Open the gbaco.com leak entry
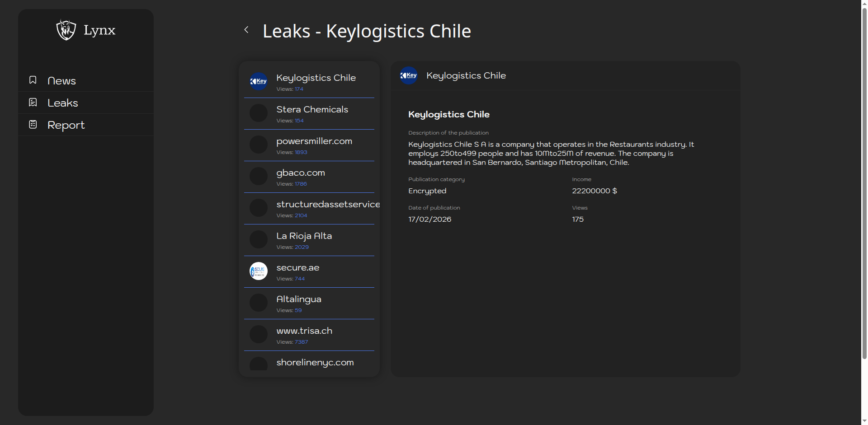The height and width of the screenshot is (425, 868). (300, 173)
